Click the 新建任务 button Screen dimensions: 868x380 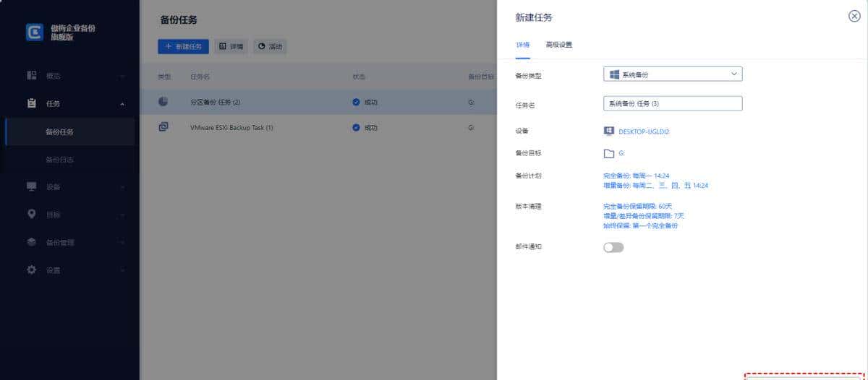coord(184,46)
